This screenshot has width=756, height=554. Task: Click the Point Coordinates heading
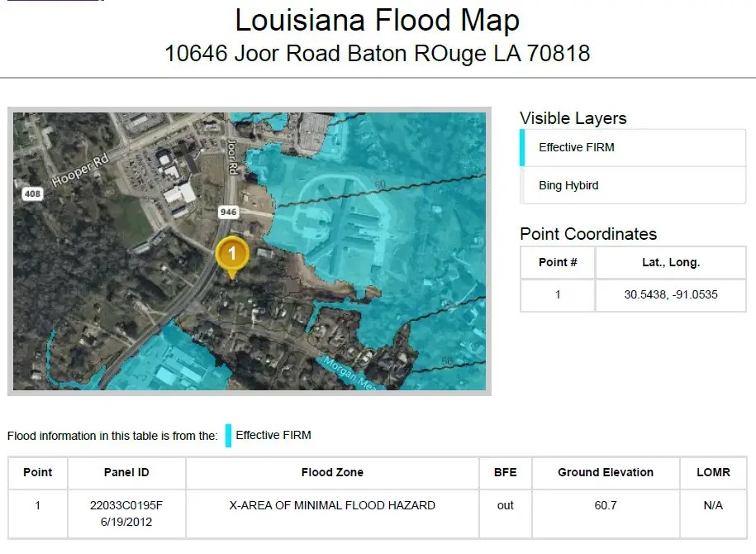tap(588, 233)
